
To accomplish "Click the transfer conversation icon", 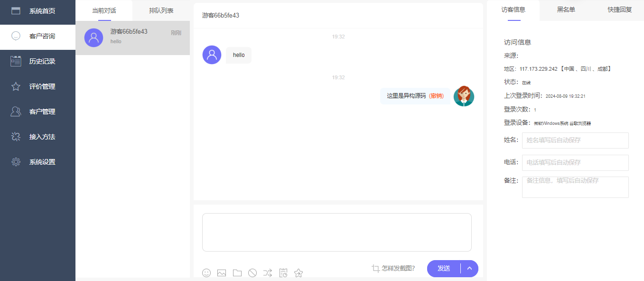I will tap(267, 273).
